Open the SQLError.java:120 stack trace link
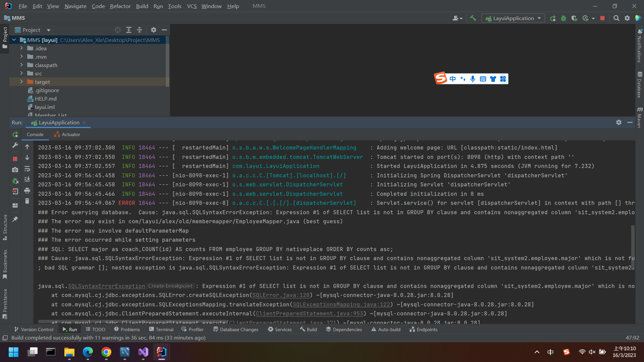This screenshot has height=362, width=644. tap(281, 295)
